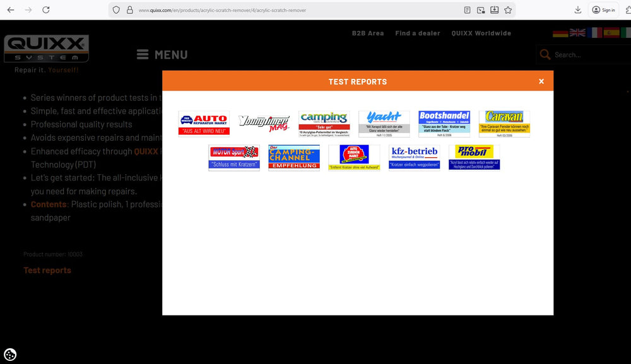The width and height of the screenshot is (631, 364).
Task: Open the Camping magazine test report
Action: click(x=324, y=124)
